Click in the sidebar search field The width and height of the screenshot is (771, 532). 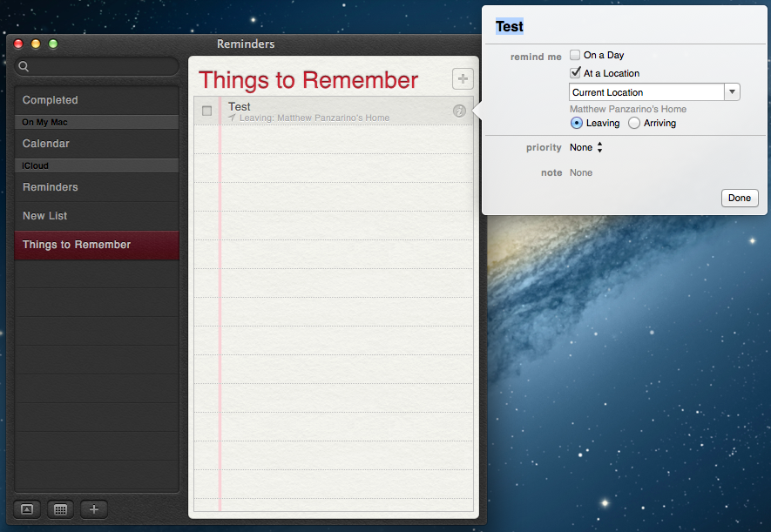(97, 66)
